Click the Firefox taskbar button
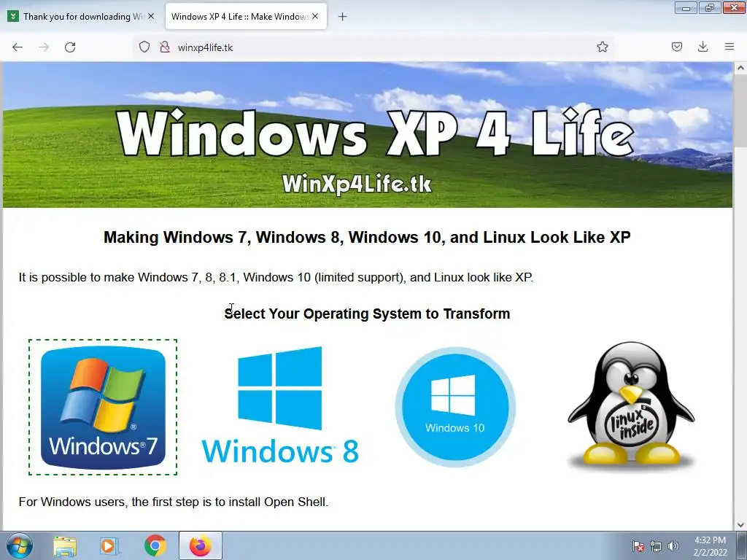The height and width of the screenshot is (560, 747). [x=201, y=545]
